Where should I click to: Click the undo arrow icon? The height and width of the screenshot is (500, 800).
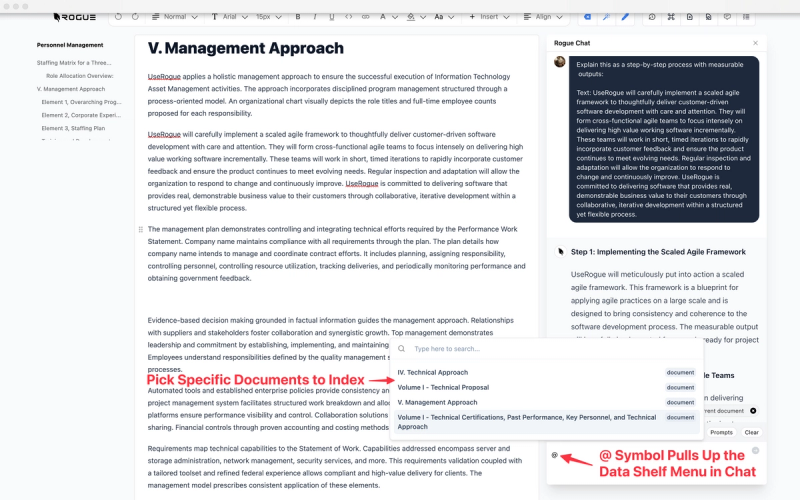[x=118, y=17]
